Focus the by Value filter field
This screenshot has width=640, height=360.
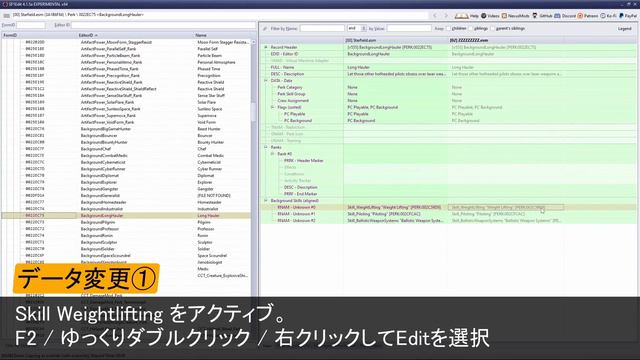click(409, 28)
